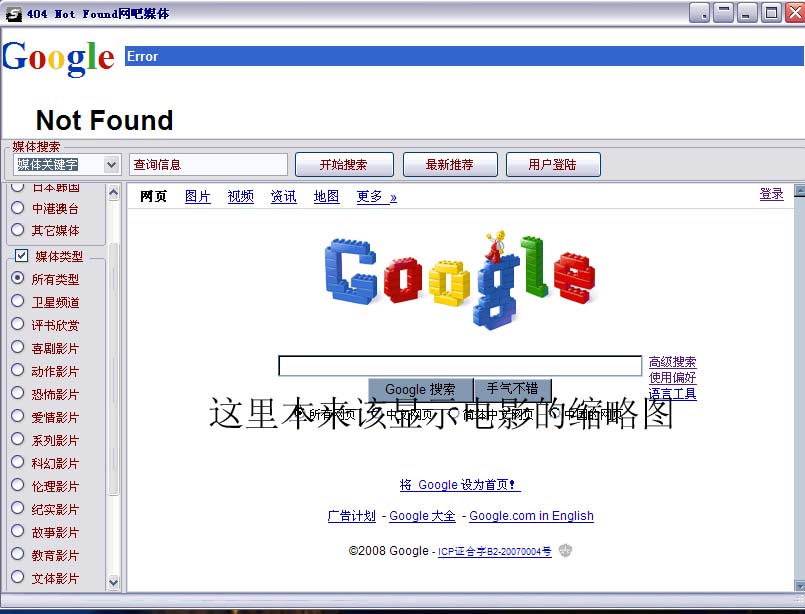Click the sidebar scroll down arrow

click(x=113, y=582)
